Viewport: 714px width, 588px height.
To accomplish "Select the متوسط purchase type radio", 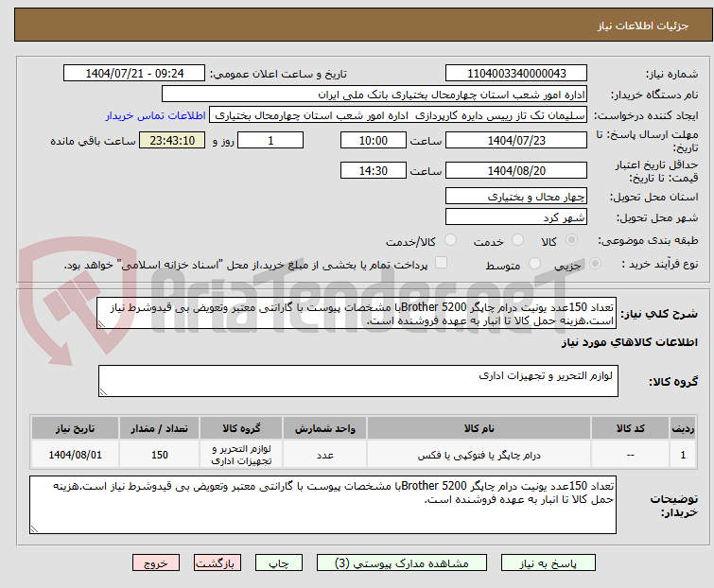I will click(534, 263).
